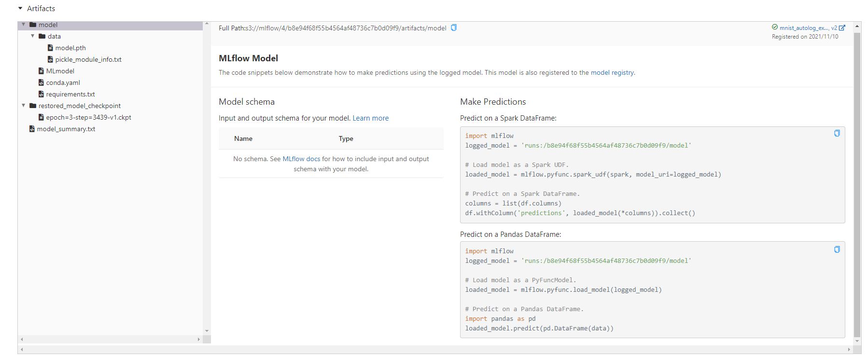Click the requirements.txt file icon
This screenshot has width=868, height=356.
[41, 94]
